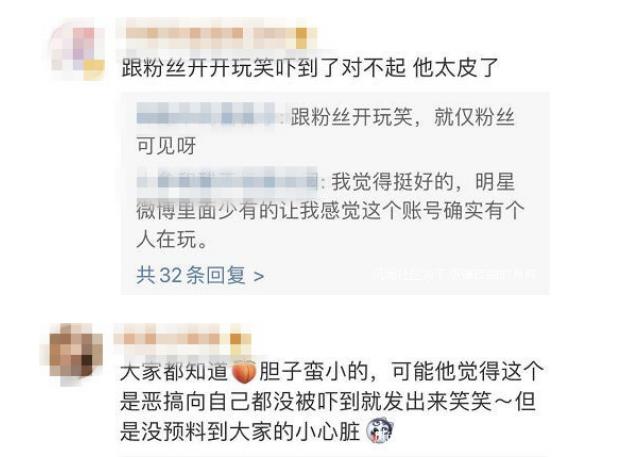Screen dimensions: 623x457
Task: Tap the reply starting with 我觉得挺好的
Action: (x=330, y=210)
